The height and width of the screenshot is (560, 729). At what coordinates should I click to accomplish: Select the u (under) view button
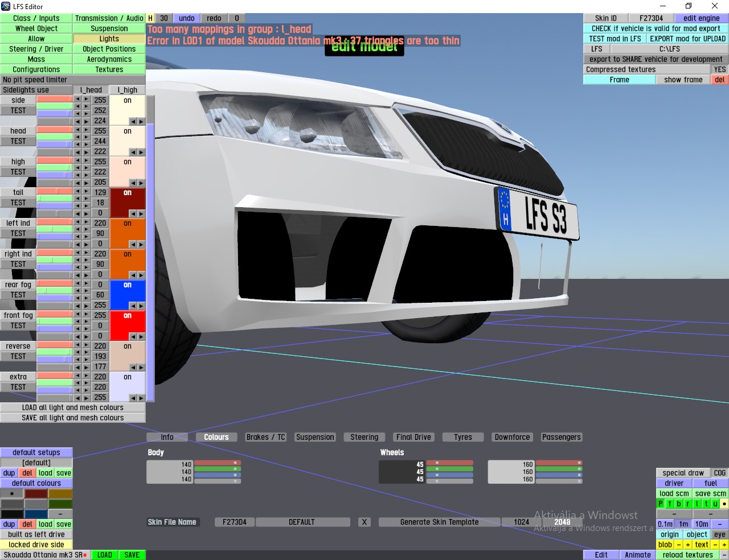pos(715,504)
